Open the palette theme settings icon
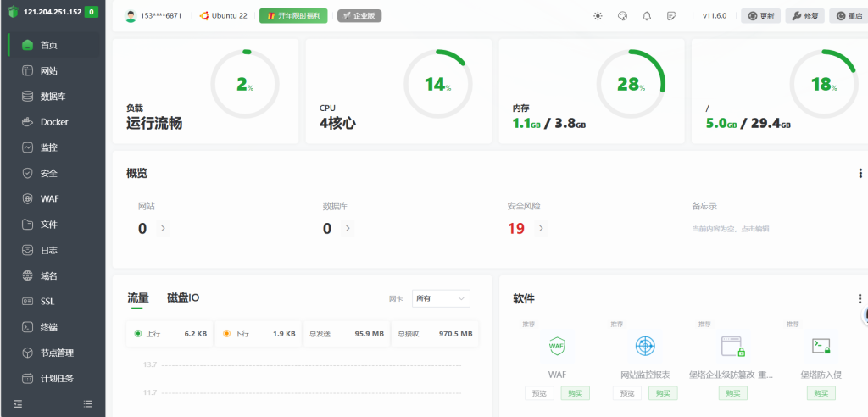The image size is (868, 417). tap(622, 16)
